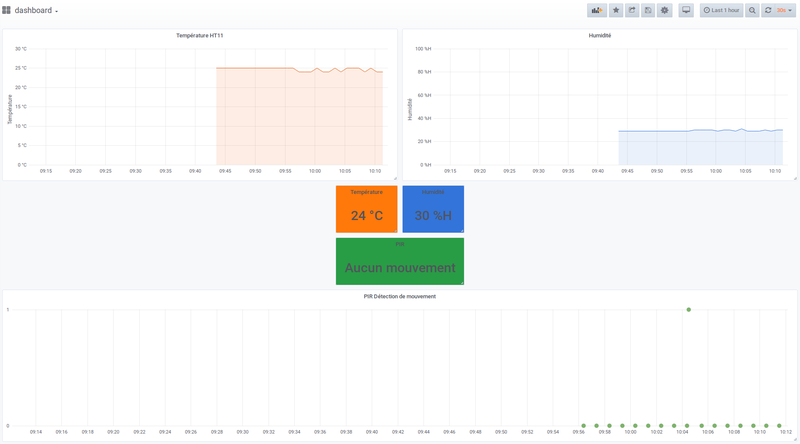This screenshot has width=800, height=444.
Task: Click the zoom out magnifier icon
Action: [x=752, y=10]
